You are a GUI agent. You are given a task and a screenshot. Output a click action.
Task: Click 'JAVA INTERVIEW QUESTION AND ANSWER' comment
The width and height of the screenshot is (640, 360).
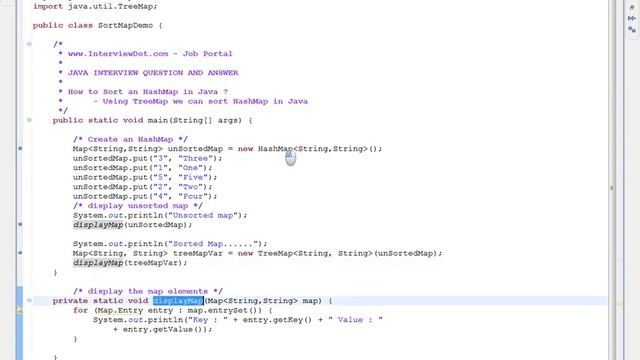[153, 73]
